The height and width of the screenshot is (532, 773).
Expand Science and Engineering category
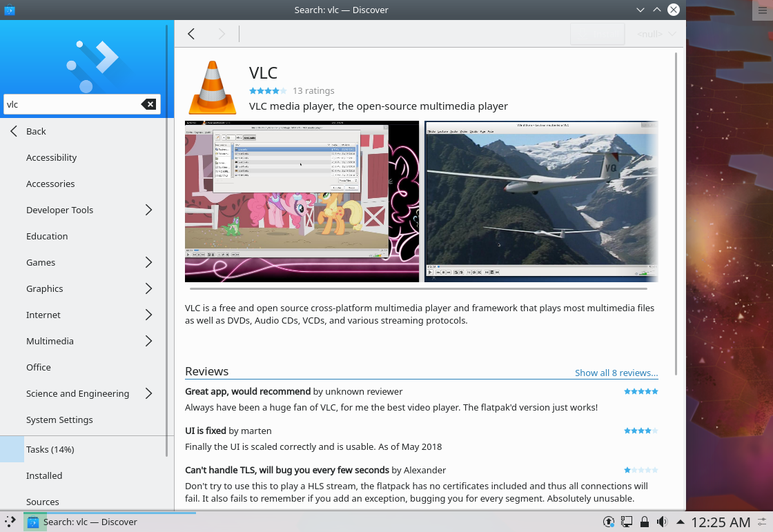148,393
